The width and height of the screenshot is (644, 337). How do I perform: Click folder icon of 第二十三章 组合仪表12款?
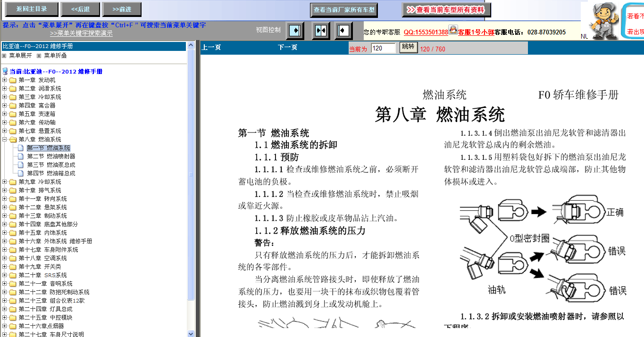point(13,301)
